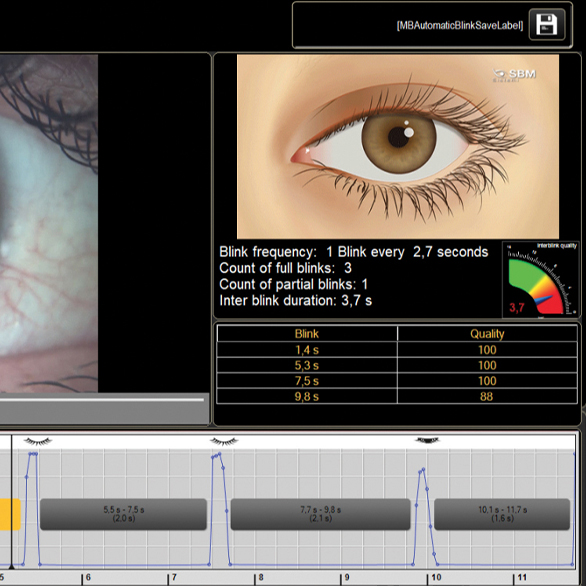Viewport: 586px width, 586px height.
Task: Select the 5,3 s blink row
Action: pyautogui.click(x=397, y=365)
